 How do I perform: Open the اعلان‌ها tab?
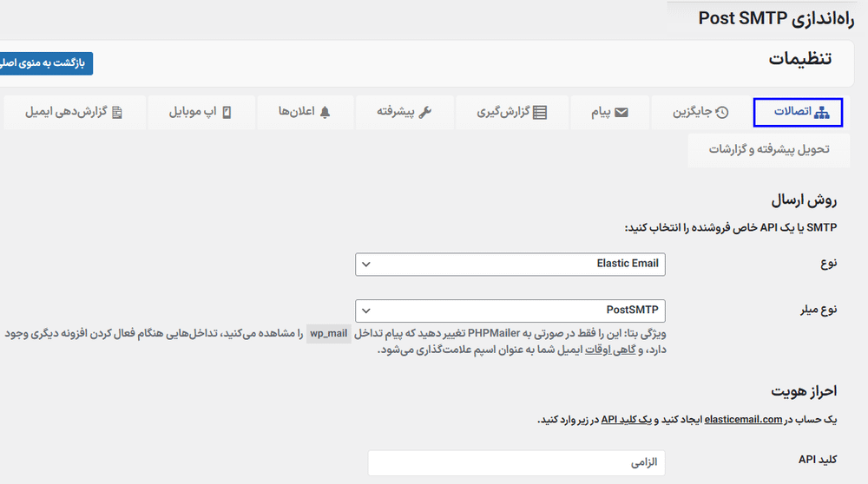click(305, 112)
